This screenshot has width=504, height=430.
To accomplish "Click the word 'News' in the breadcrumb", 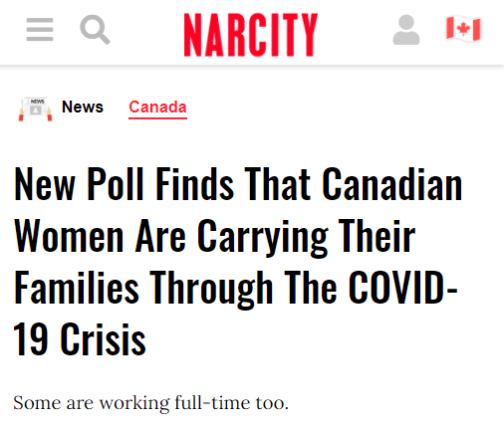I will [83, 107].
